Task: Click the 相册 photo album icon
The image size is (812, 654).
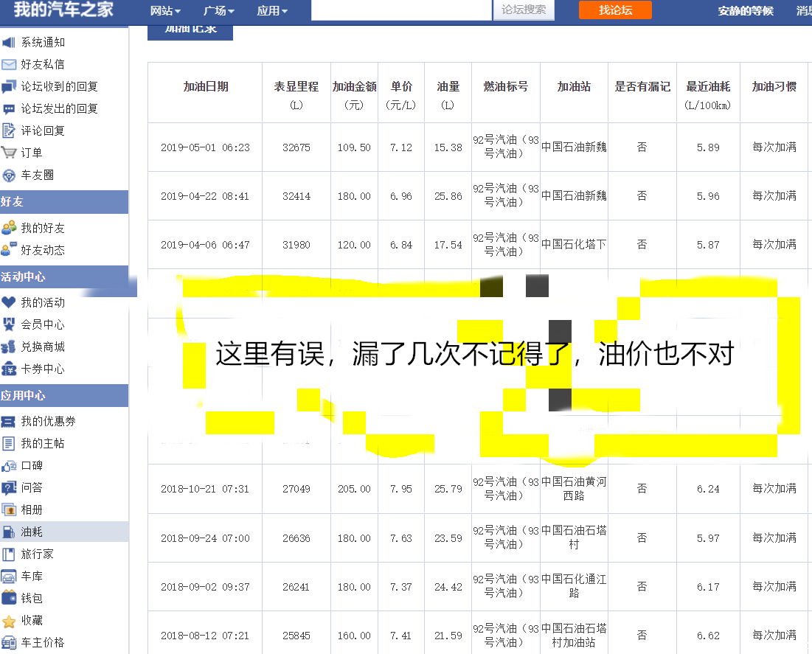Action: [x=9, y=509]
